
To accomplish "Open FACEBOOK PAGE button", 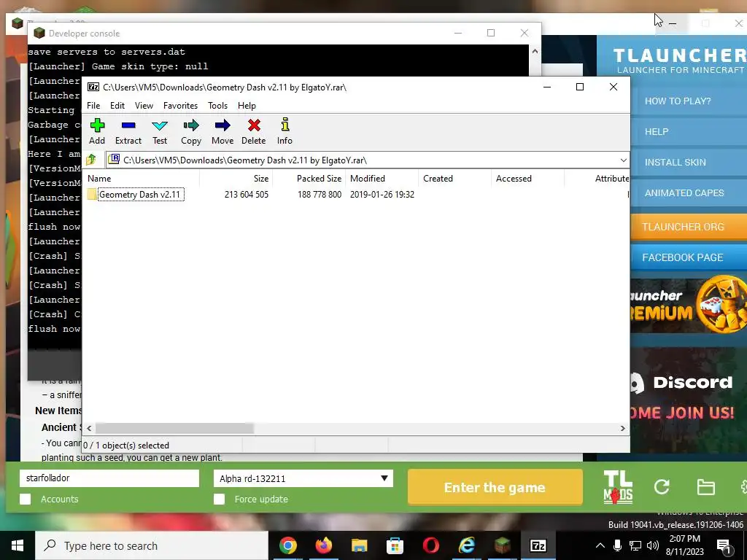I will coord(689,257).
